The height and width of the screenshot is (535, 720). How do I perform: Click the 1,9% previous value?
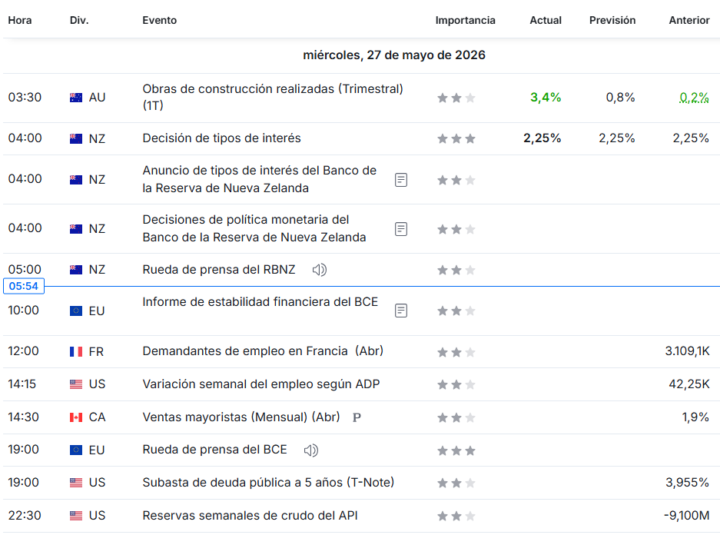[696, 417]
